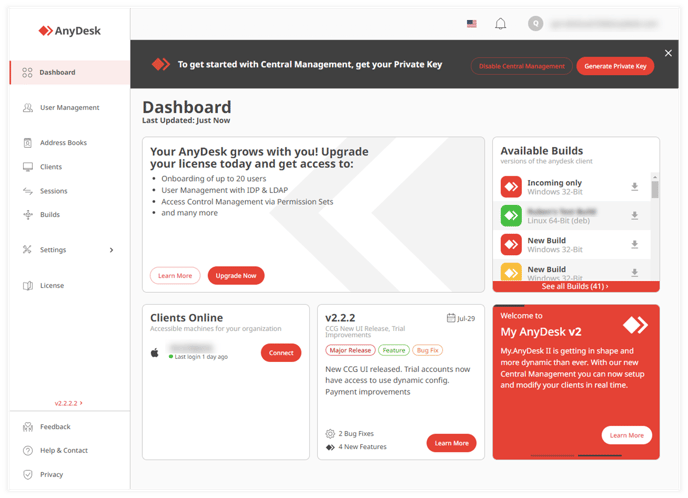Close the Central Management banner
Viewport: 688px width, 498px height.
tap(668, 53)
